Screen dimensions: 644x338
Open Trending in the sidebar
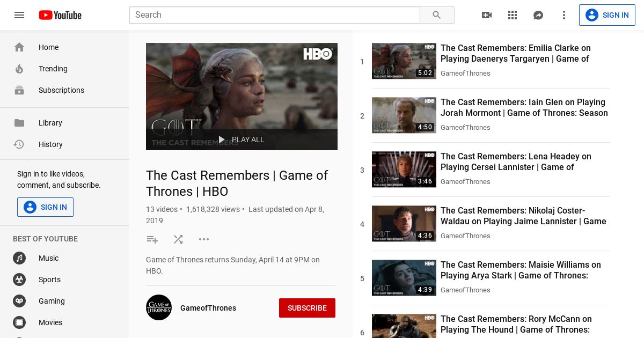click(x=64, y=69)
